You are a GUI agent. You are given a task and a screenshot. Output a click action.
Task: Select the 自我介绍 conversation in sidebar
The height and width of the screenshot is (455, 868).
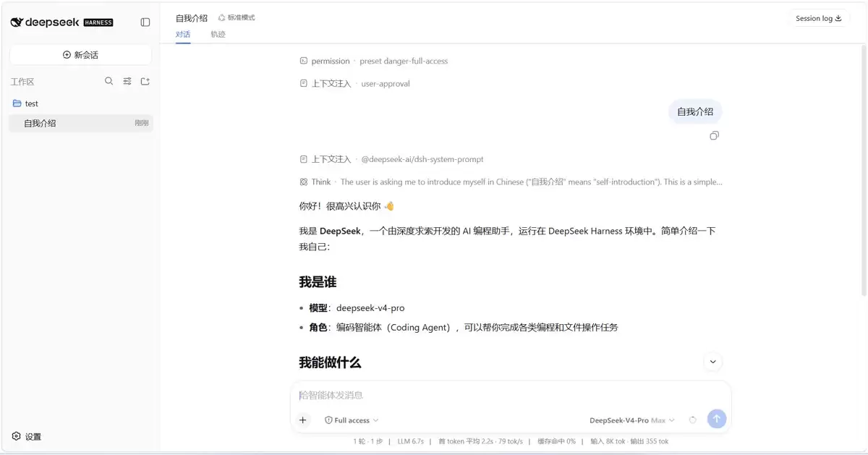80,123
